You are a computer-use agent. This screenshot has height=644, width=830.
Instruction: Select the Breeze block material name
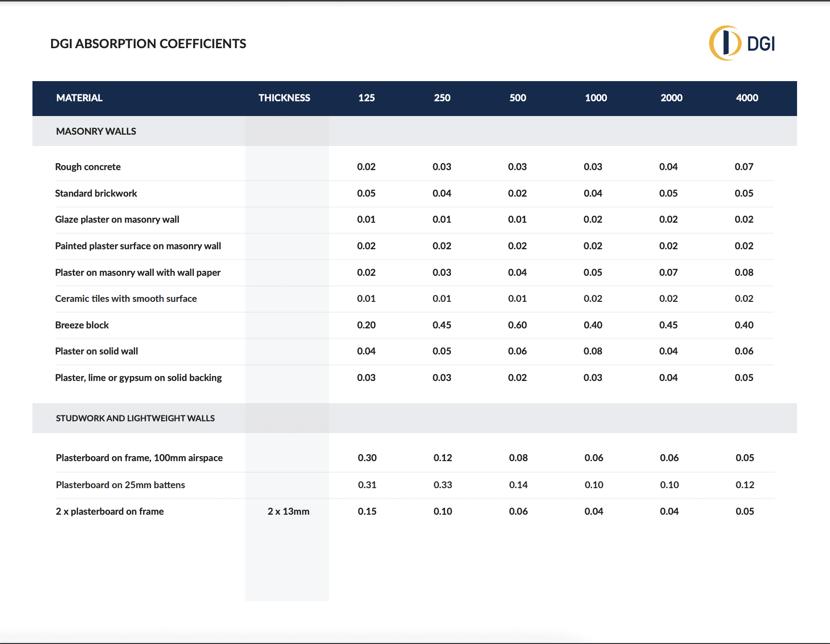click(x=82, y=325)
